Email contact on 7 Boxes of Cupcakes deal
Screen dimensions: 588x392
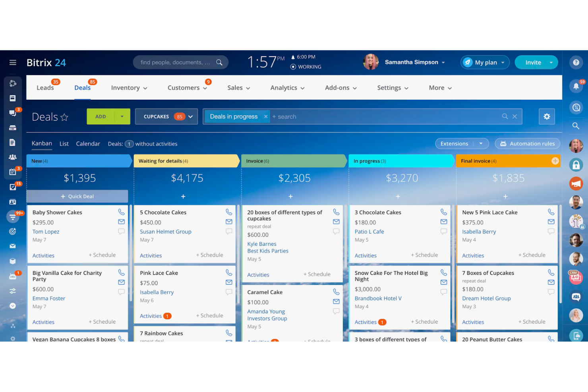pos(551,282)
